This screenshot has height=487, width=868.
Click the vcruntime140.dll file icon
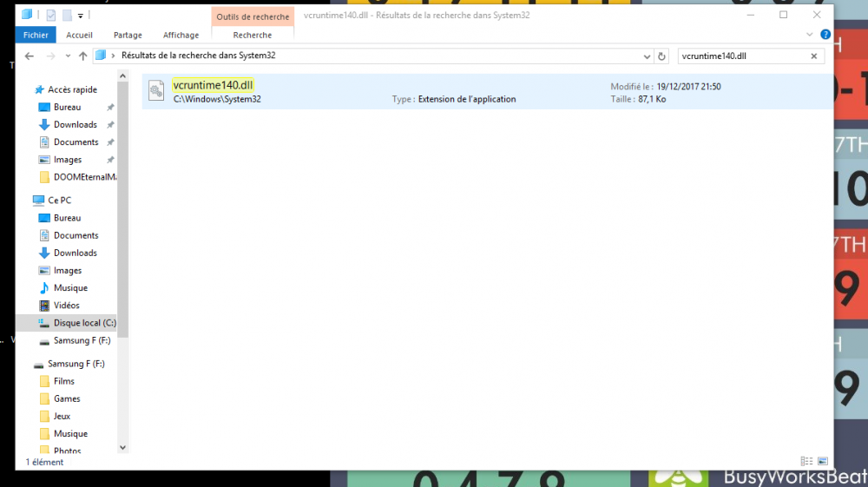[x=156, y=91]
